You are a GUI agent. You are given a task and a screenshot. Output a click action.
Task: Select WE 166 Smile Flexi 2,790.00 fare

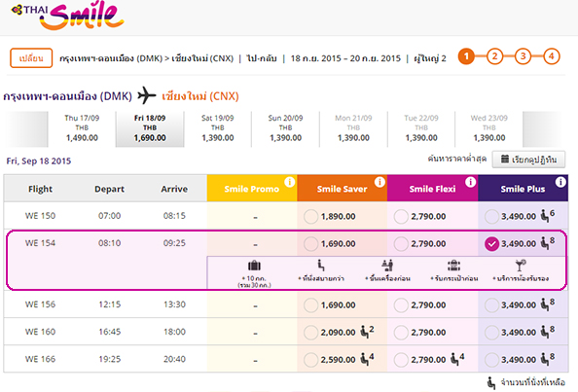401,360
